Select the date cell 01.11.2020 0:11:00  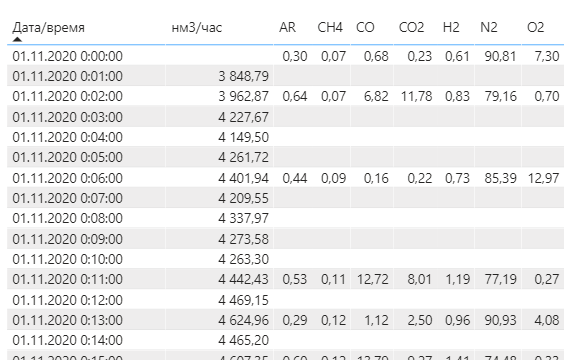point(67,279)
